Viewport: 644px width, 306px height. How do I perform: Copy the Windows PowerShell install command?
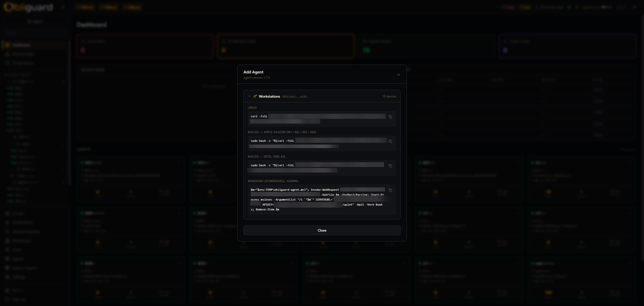click(390, 190)
